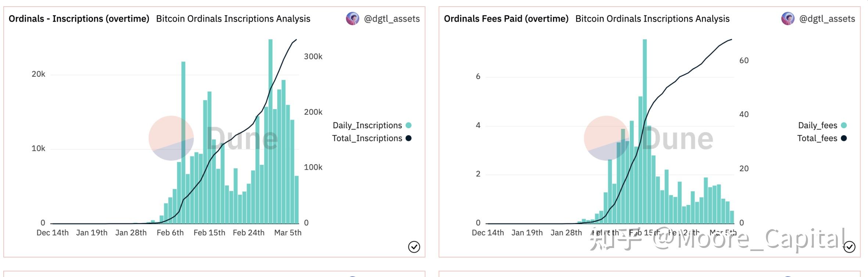Click dark Total_fees legend color dot
The width and height of the screenshot is (868, 277).
coord(844,138)
